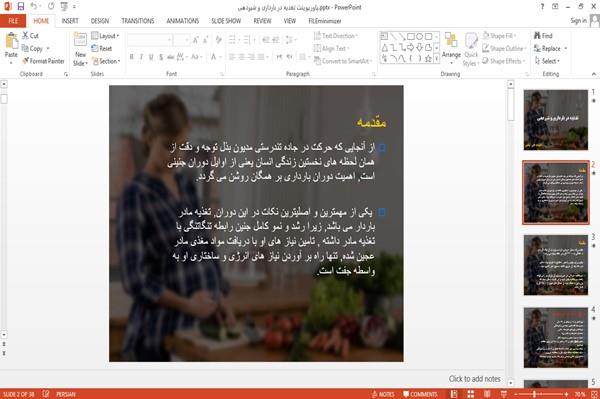Image resolution: width=600 pixels, height=399 pixels.
Task: Click the Find icon in Editing group
Action: pyautogui.click(x=543, y=36)
